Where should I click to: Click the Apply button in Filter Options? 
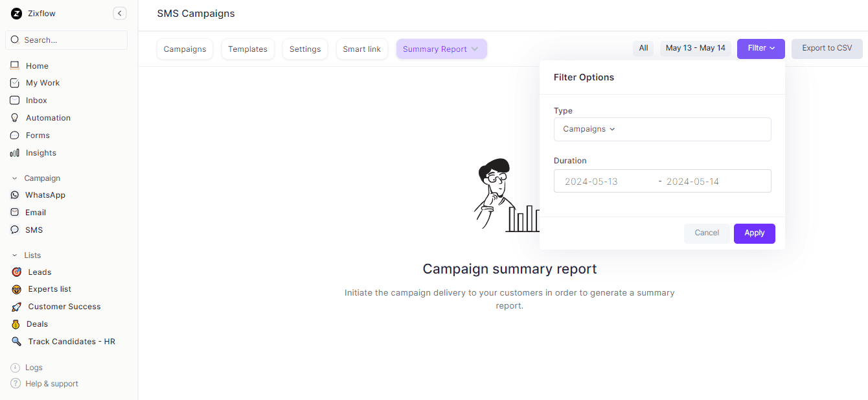[x=754, y=233]
